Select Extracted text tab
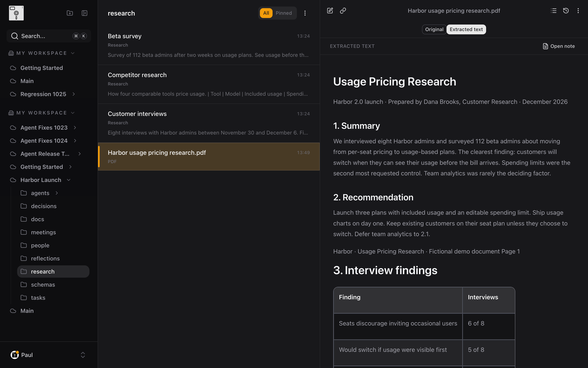Screen dimensions: 588x368 pos(466,29)
